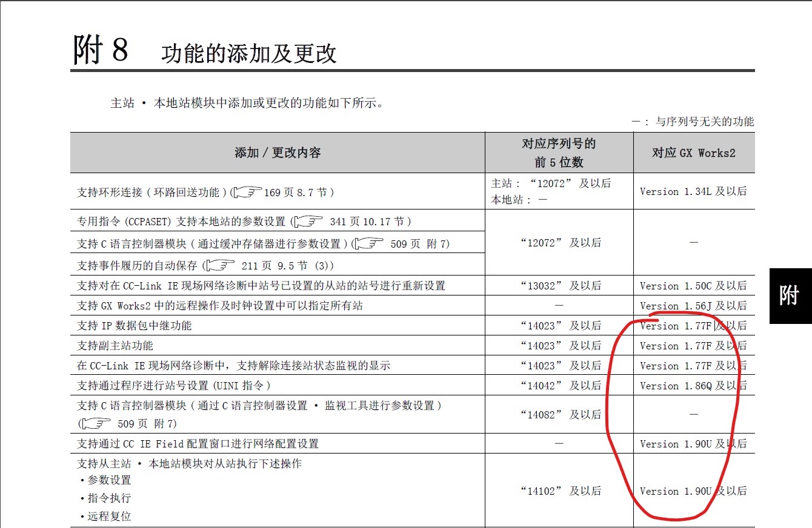Click the "支持副主站功能" row text
Image resolution: width=812 pixels, height=528 pixels.
click(115, 346)
